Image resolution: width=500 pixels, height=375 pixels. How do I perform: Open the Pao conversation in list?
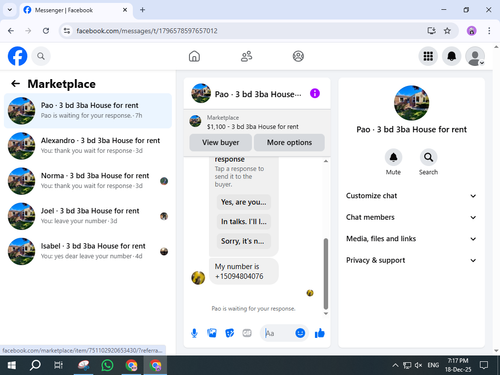coord(88,111)
